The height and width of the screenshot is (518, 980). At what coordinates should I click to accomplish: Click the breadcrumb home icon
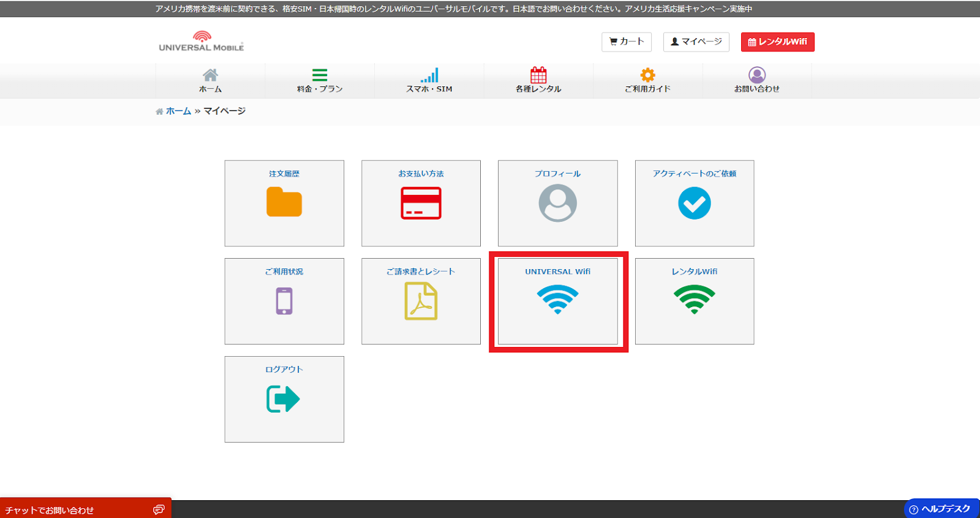159,112
